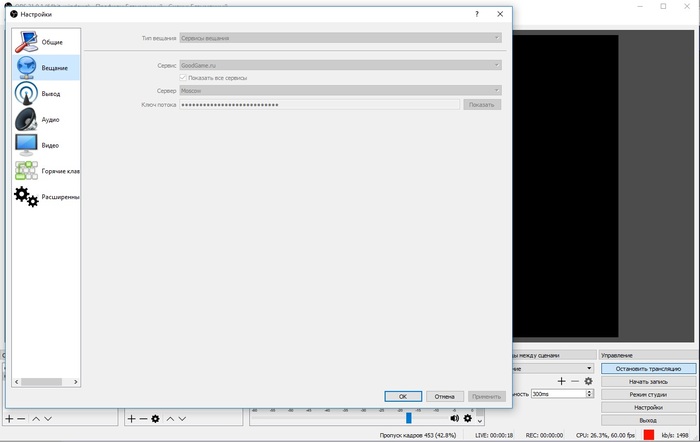Click the Настройки button in Управление panel
Viewport: 700px width, 442px height.
coord(648,408)
